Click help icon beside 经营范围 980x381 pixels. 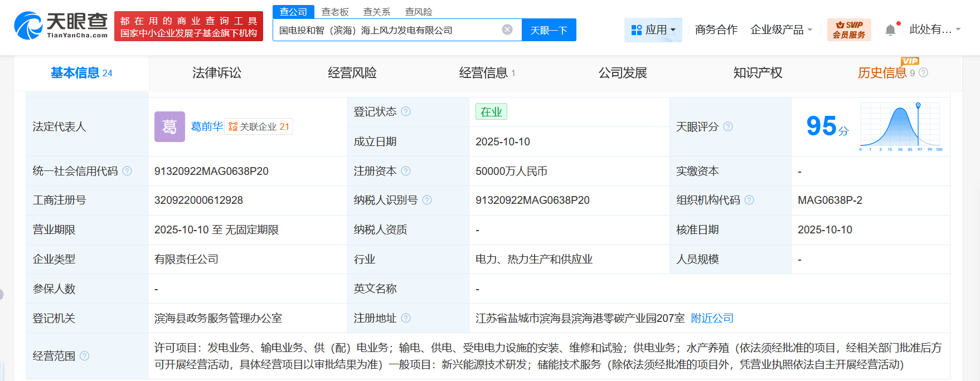[x=85, y=356]
